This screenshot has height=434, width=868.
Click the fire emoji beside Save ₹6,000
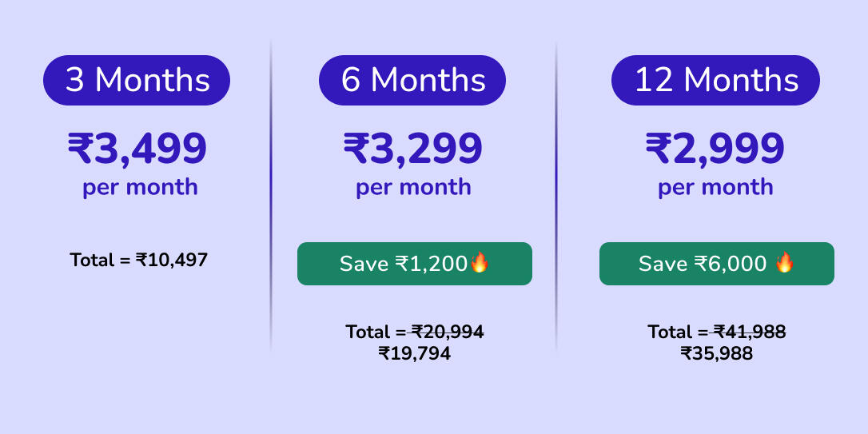[x=784, y=263]
